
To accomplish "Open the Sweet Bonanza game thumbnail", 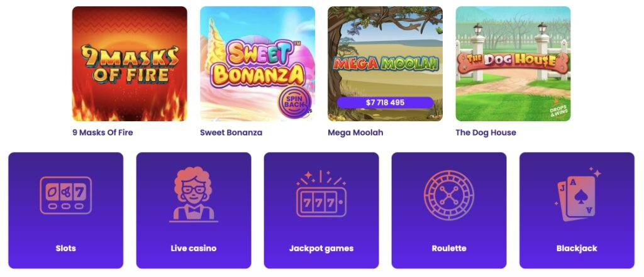I will 257,63.
